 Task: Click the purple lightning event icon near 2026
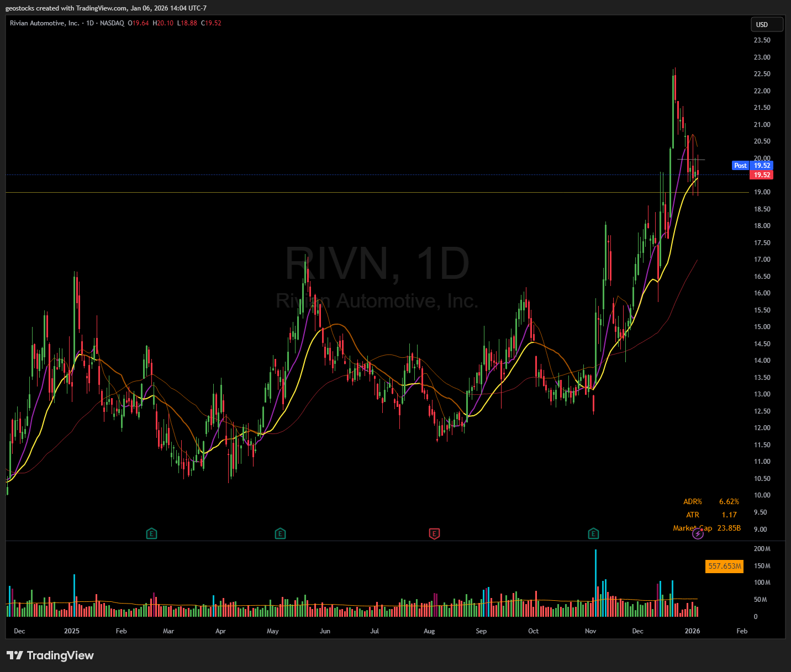(698, 534)
